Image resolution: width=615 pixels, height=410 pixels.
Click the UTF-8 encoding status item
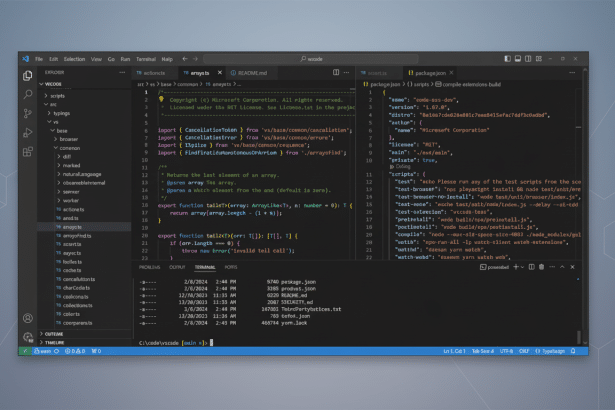click(x=506, y=351)
